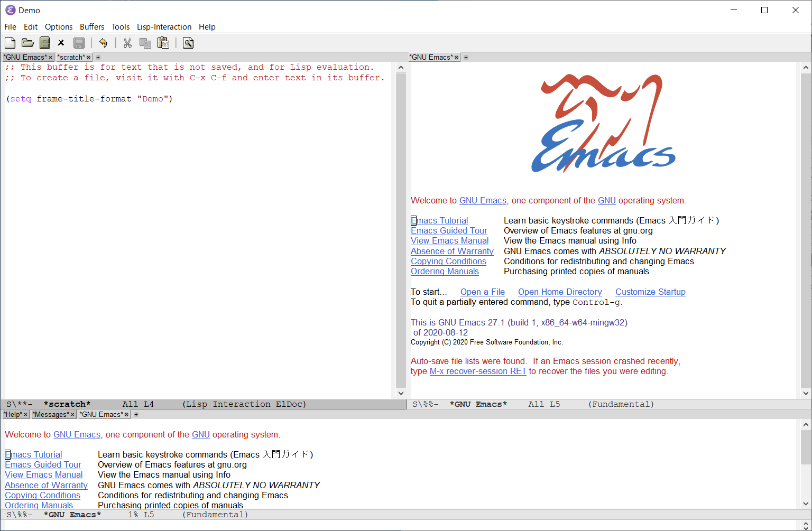Open the Help menu
This screenshot has height=531, width=812.
pos(207,27)
